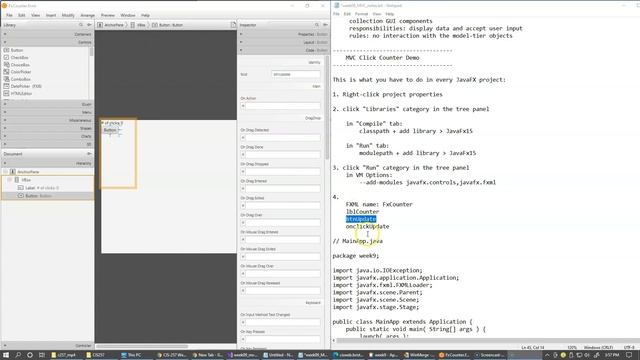
Task: Expand the Layout section in Inspector
Action: point(283,42)
